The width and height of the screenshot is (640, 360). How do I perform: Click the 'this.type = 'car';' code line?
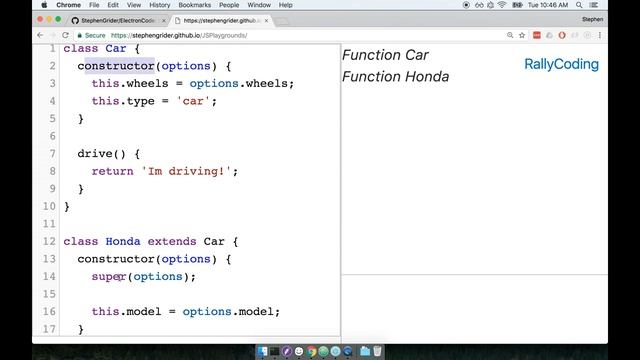point(154,101)
